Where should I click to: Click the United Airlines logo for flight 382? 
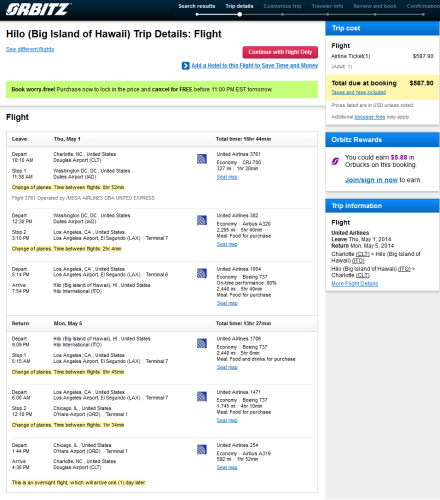[x=202, y=220]
